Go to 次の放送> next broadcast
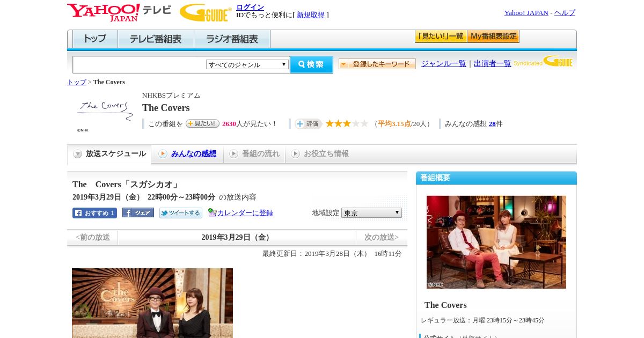The height and width of the screenshot is (338, 644). click(382, 237)
